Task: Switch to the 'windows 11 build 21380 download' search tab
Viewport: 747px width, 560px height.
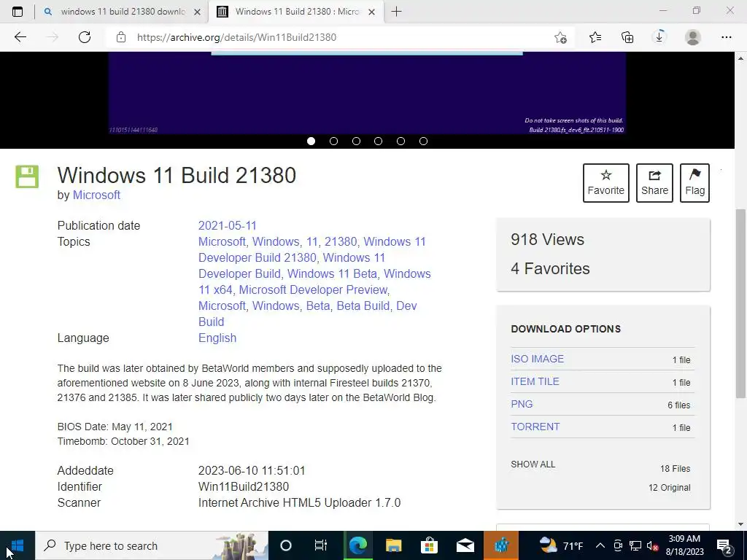Action: tap(122, 12)
